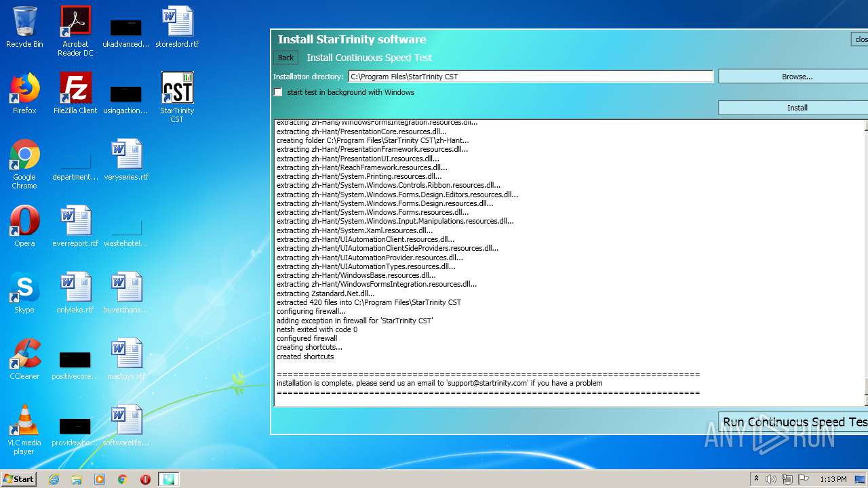Image resolution: width=868 pixels, height=488 pixels.
Task: Open Chrome from the taskbar
Action: coord(123,479)
